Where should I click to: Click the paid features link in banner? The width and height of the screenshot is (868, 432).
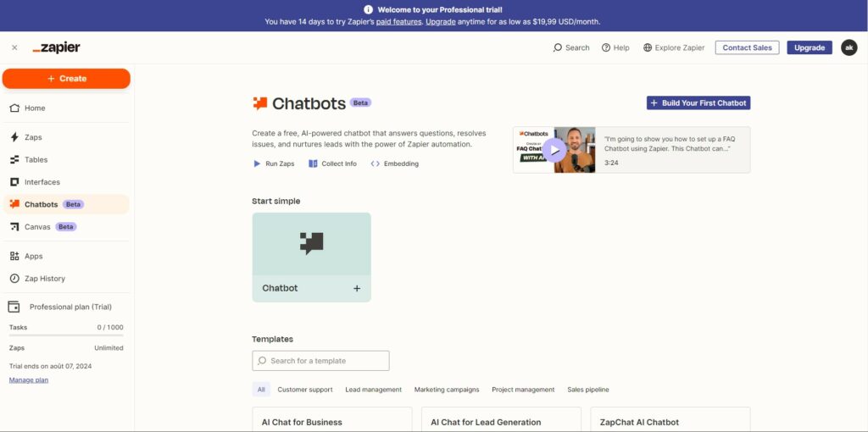[x=398, y=21]
